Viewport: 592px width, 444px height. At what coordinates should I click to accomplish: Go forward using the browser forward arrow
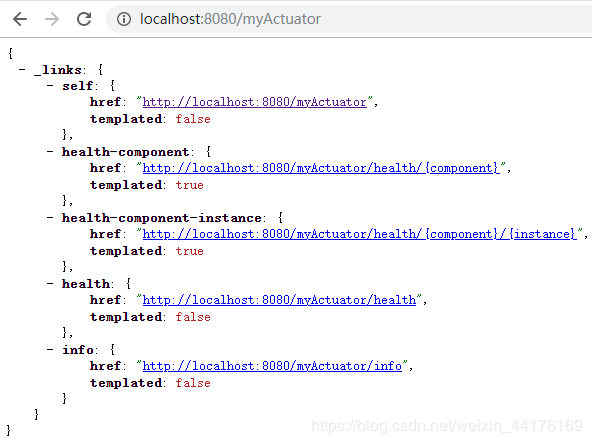pos(52,19)
